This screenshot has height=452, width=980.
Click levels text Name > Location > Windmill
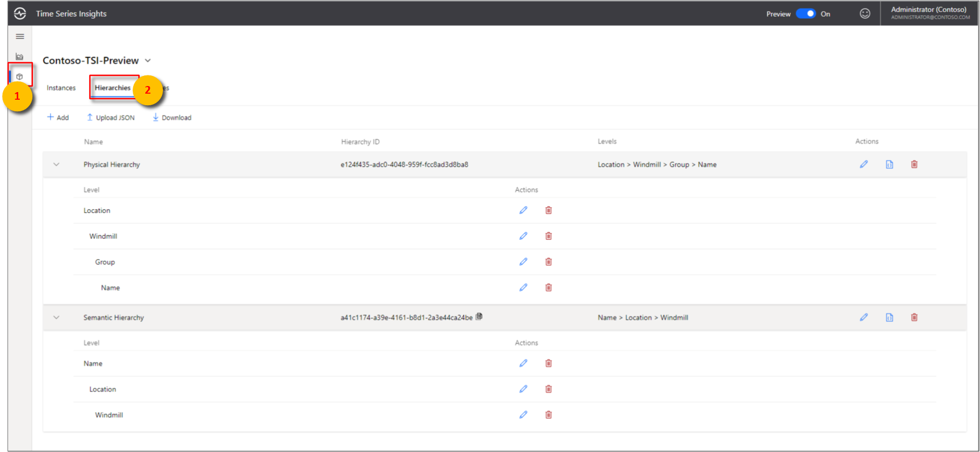coord(643,317)
